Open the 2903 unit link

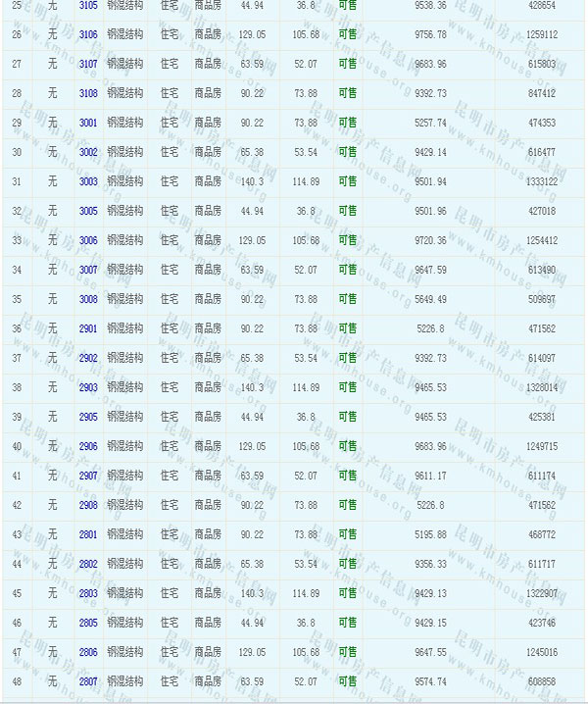(x=88, y=387)
